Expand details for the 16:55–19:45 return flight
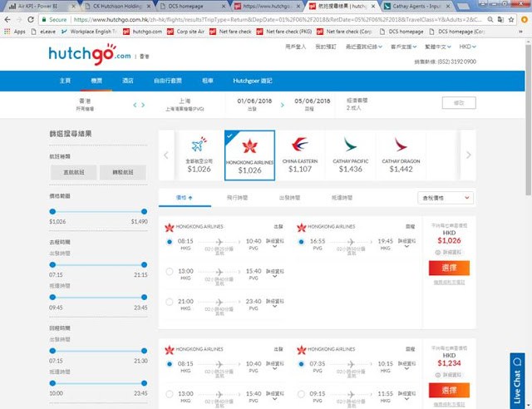 (406, 243)
